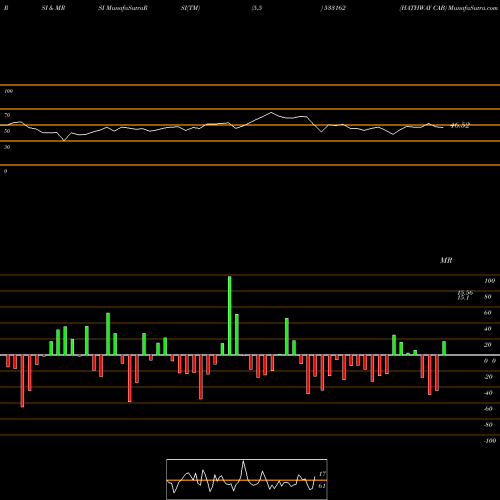
Task: Click the MR axis label 100
Action: click(x=489, y=281)
